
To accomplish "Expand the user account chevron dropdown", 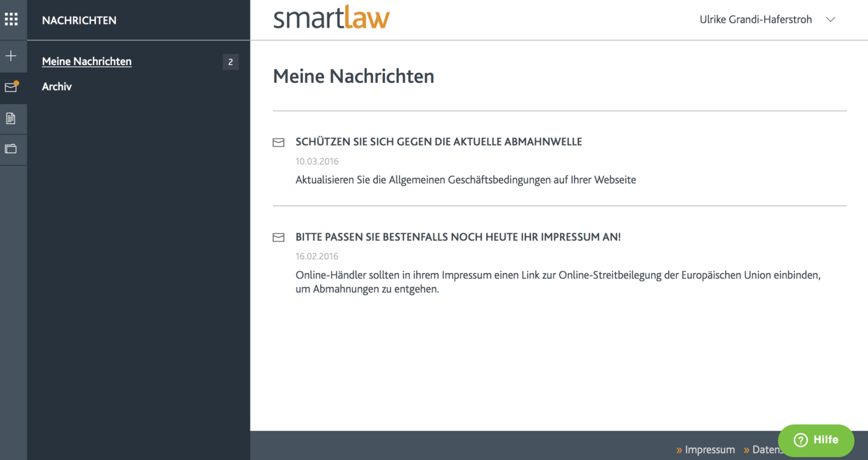I will pos(830,20).
